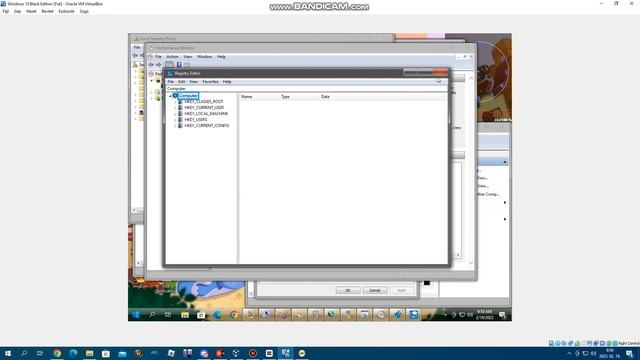Image resolution: width=640 pixels, height=360 pixels.
Task: Open the File menu in Registry Editor
Action: tap(171, 82)
